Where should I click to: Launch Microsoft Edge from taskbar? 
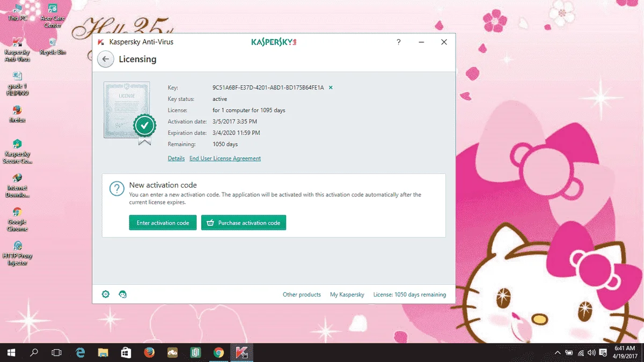(80, 353)
